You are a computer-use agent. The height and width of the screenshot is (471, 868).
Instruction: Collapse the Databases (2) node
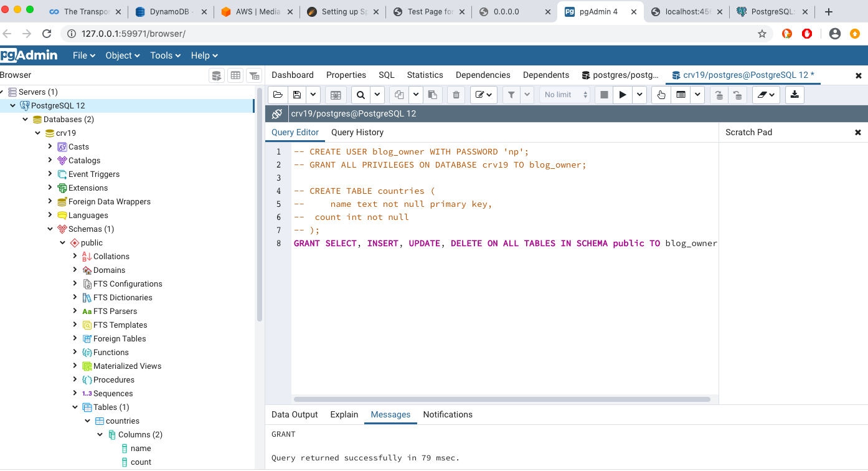(x=26, y=119)
